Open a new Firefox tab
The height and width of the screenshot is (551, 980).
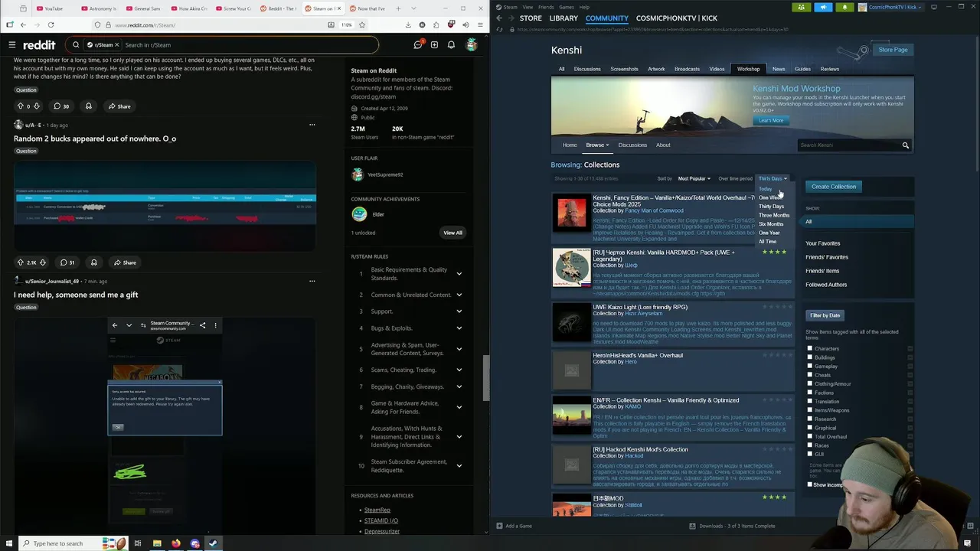pyautogui.click(x=397, y=8)
